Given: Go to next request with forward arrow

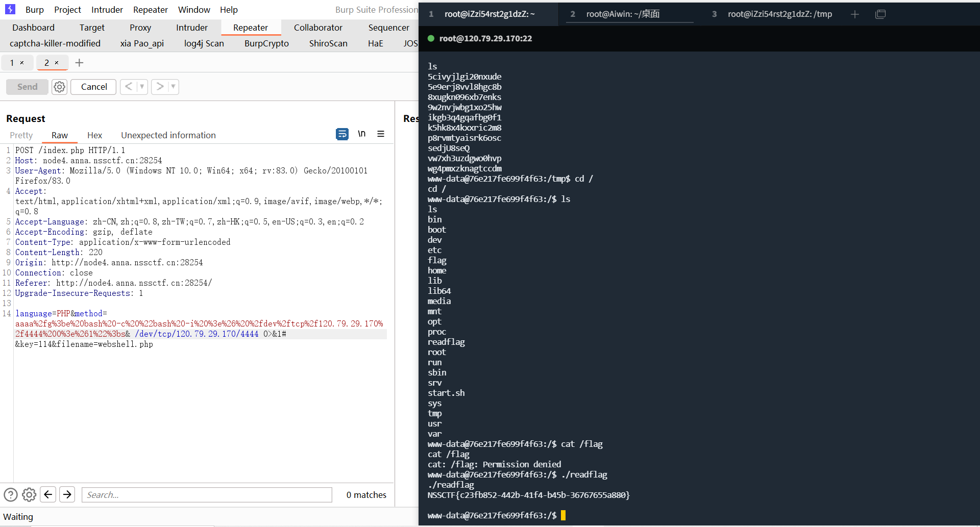Looking at the screenshot, I should [x=160, y=87].
